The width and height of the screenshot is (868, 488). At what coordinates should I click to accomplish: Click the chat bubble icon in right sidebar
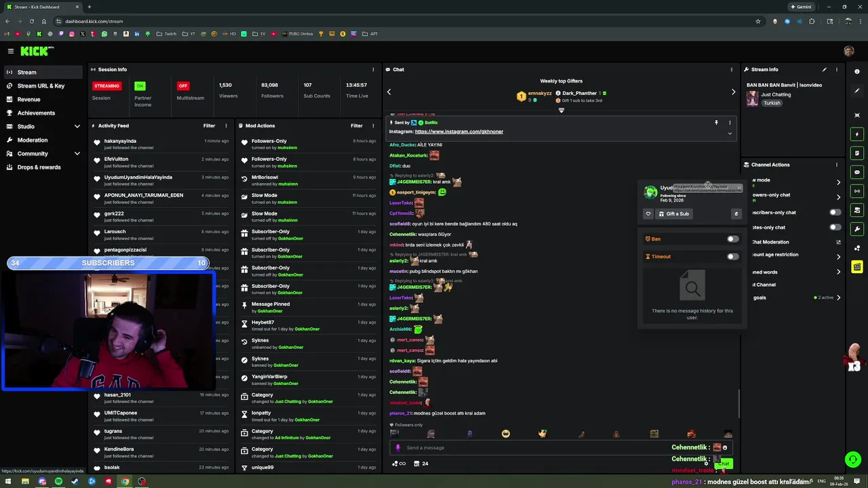coord(857,172)
